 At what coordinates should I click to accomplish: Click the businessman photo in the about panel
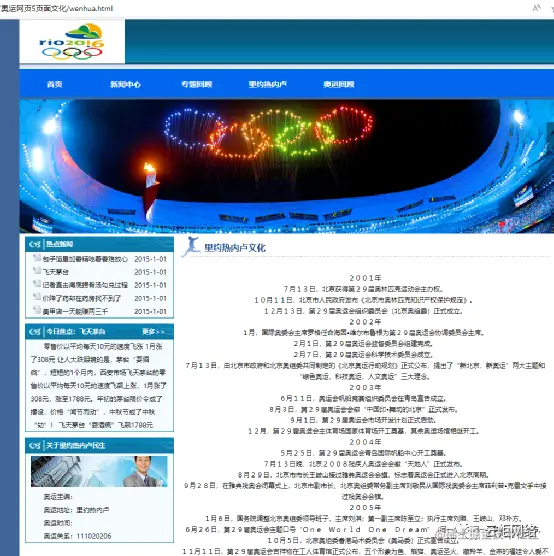(99, 471)
